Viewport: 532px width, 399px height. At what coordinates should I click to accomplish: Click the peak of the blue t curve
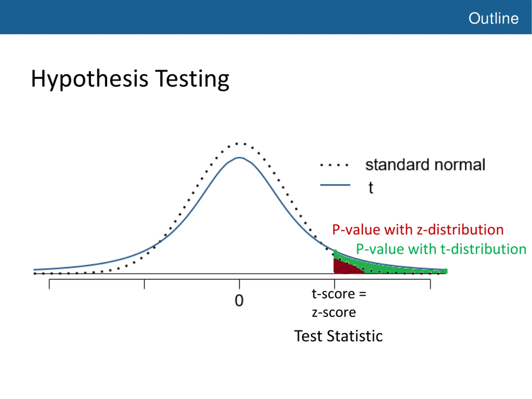click(x=240, y=158)
